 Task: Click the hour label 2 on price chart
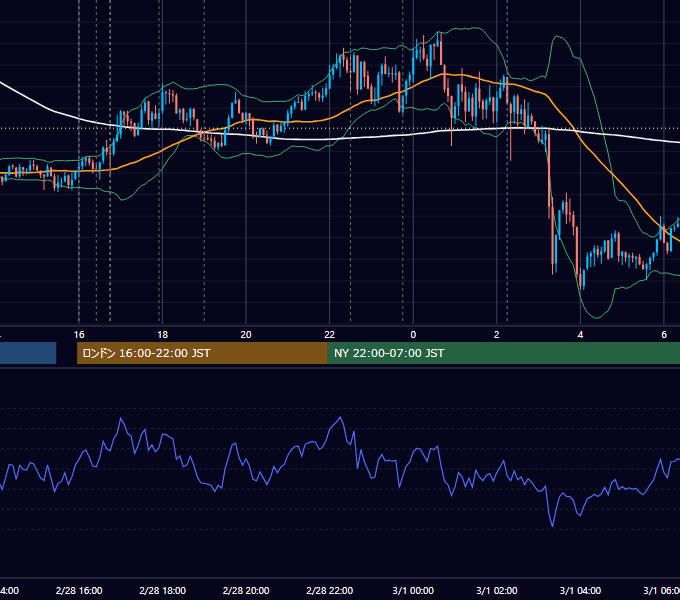[x=497, y=335]
